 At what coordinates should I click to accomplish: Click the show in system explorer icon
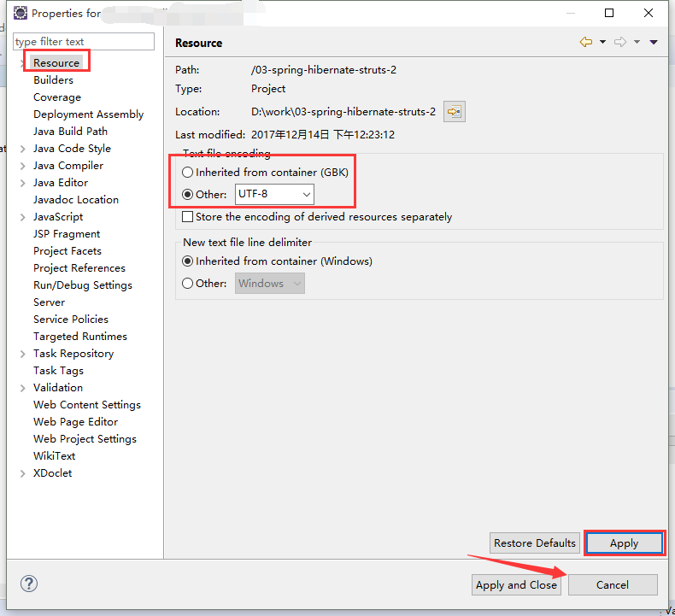click(x=454, y=112)
